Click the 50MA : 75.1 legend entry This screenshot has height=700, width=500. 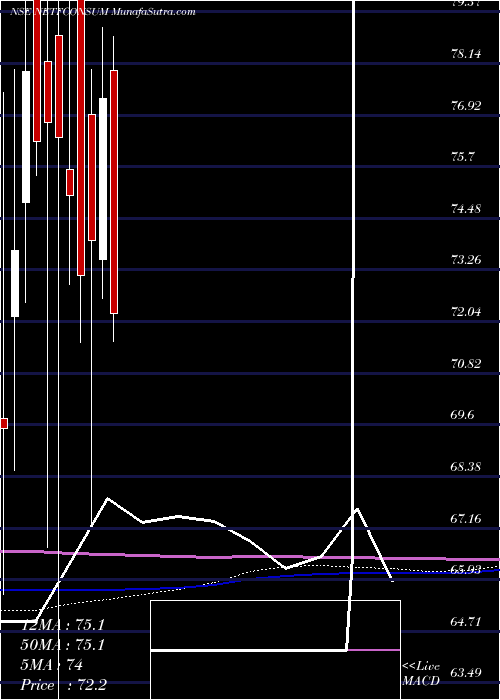pos(63,645)
